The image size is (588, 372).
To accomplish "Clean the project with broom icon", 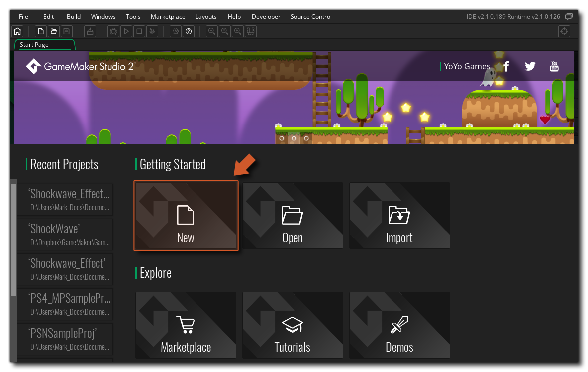I will (152, 31).
